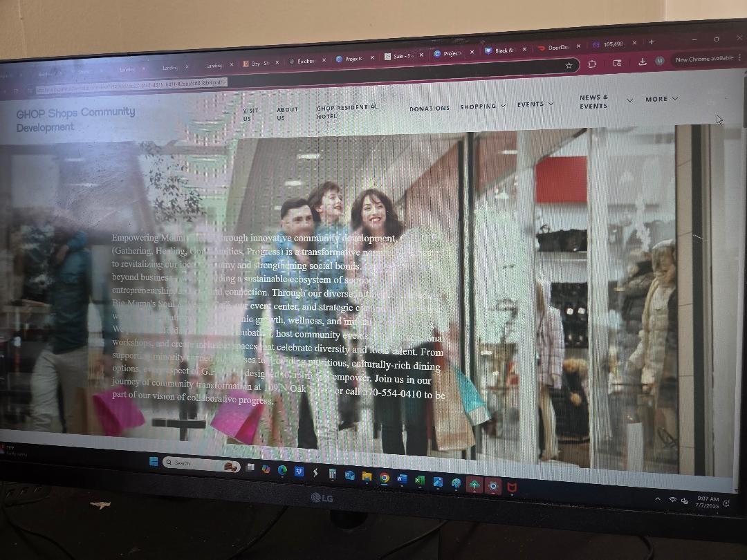Viewport: 747px width, 560px height.
Task: Open the notification bell in system tray
Action: coord(726,503)
